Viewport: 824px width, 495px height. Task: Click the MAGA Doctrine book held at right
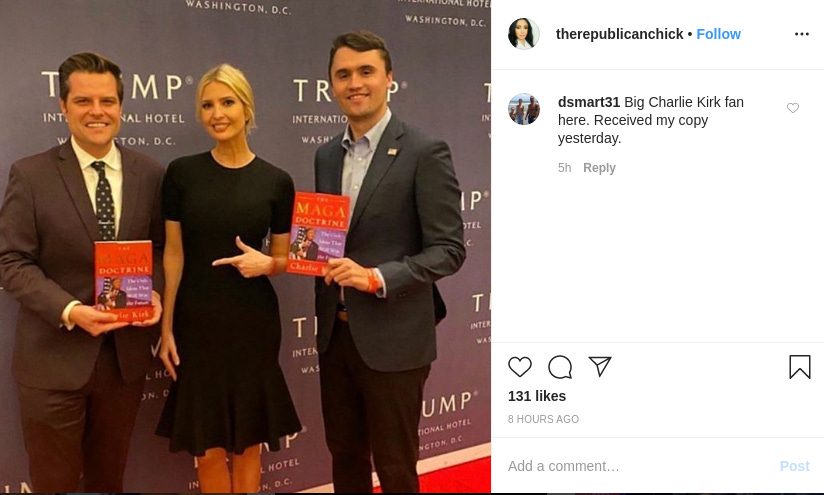click(318, 233)
